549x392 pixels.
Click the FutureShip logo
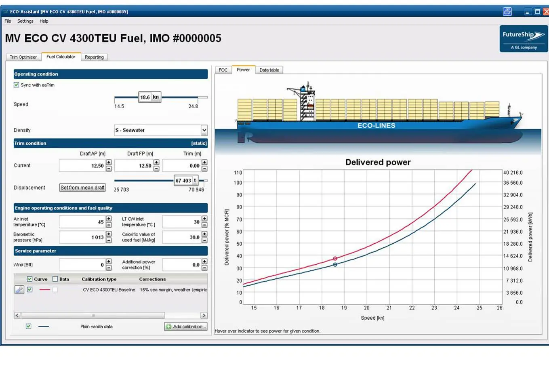tap(524, 39)
